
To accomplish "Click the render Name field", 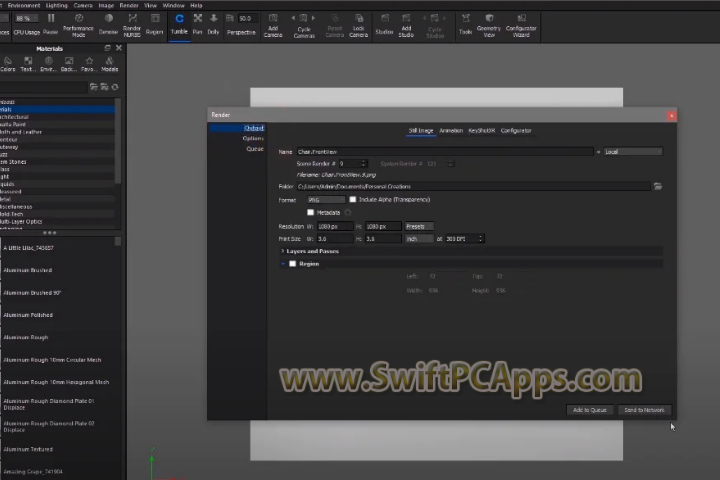I will (x=444, y=152).
